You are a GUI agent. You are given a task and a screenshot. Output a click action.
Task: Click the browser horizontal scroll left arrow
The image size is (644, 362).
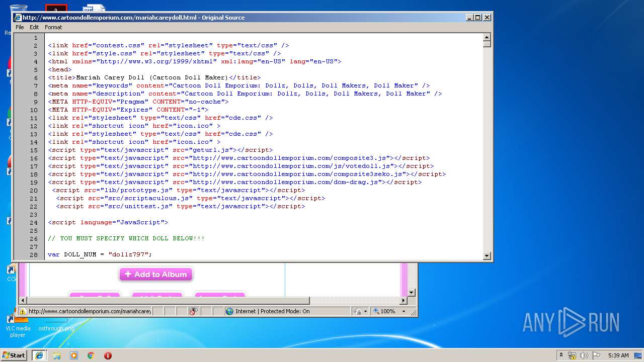pyautogui.click(x=23, y=301)
